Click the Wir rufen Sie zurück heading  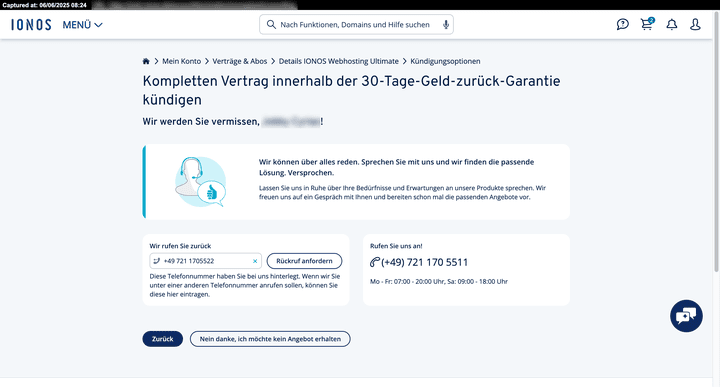pyautogui.click(x=180, y=246)
